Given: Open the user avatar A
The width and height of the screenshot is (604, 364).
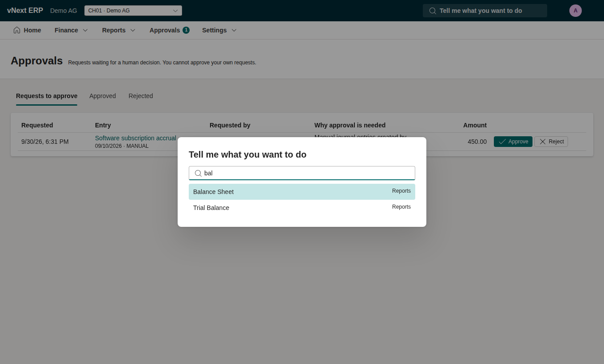Looking at the screenshot, I should point(576,11).
